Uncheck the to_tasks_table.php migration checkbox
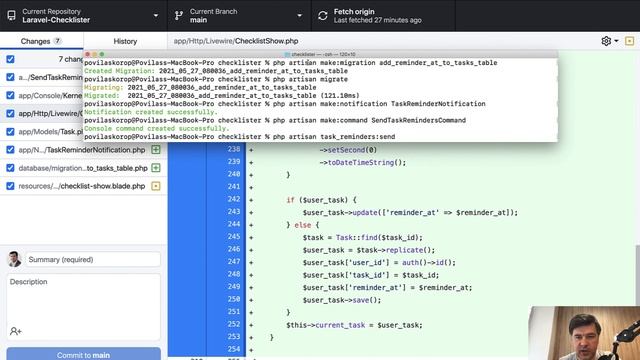 (x=10, y=168)
